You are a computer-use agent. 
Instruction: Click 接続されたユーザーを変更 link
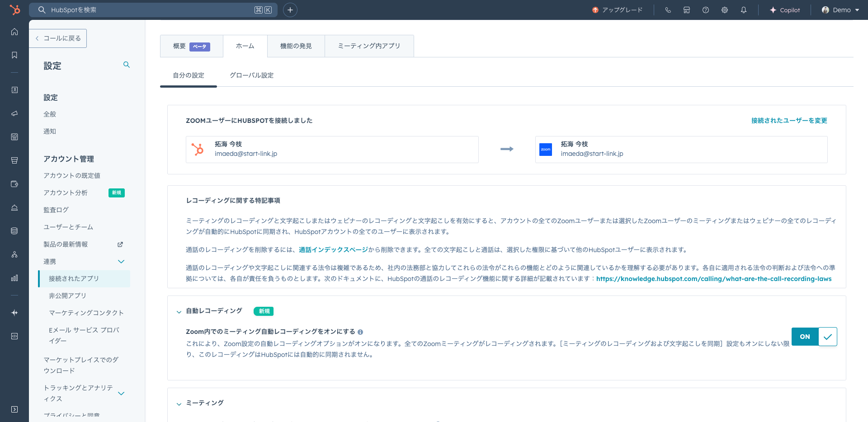tap(789, 121)
